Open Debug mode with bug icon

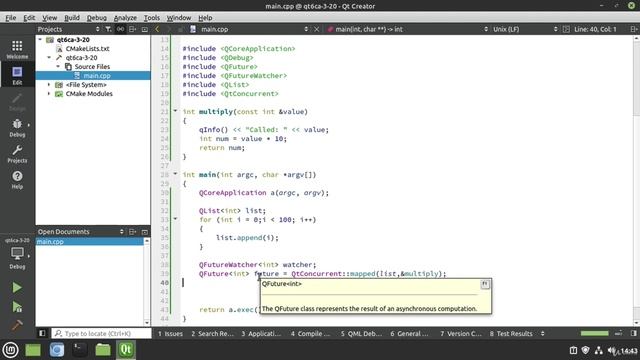point(17,127)
